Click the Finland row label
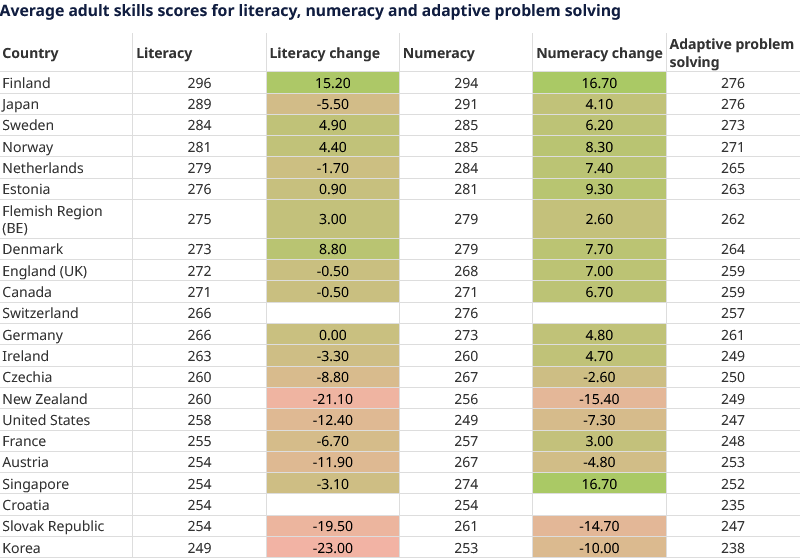This screenshot has height=558, width=800. (x=27, y=83)
